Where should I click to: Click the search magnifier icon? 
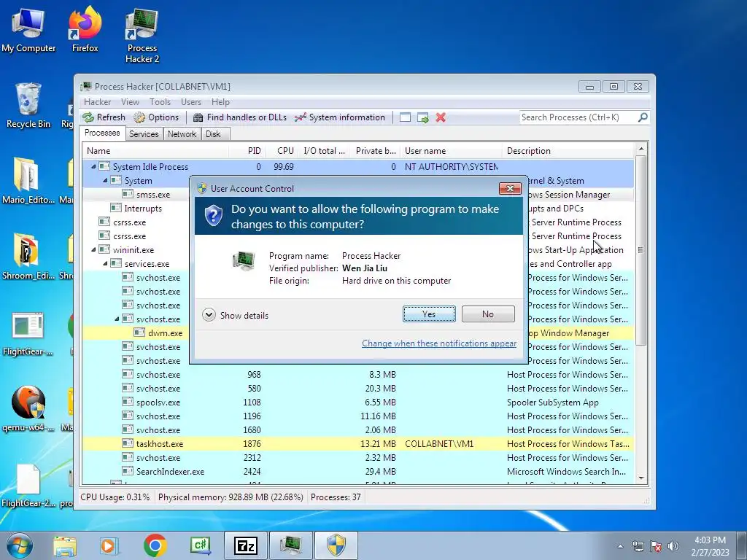(643, 117)
